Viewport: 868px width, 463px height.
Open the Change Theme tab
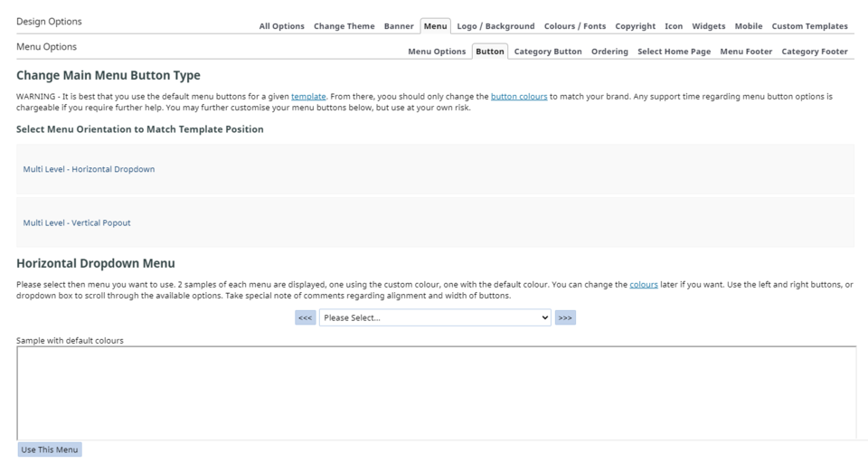[344, 26]
